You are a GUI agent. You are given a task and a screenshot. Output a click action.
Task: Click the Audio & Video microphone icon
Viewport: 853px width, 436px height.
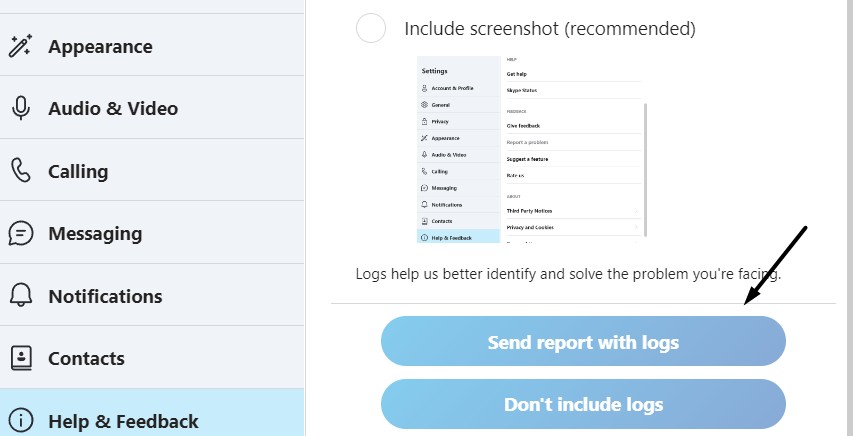click(x=21, y=108)
